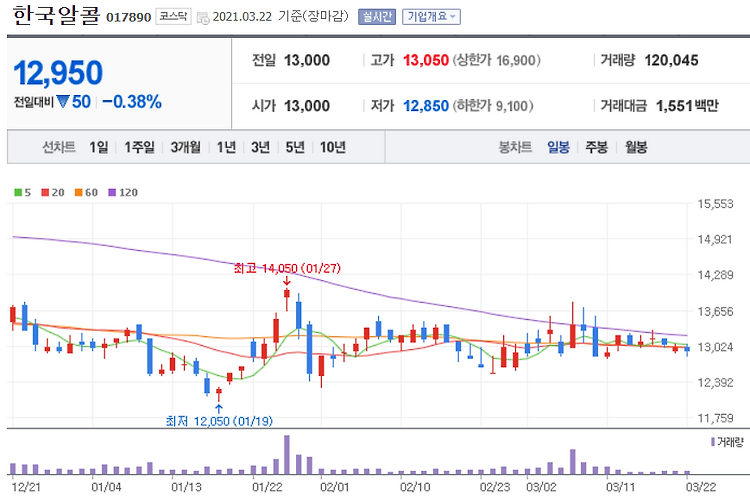Click the 코스닥 market badge
The width and height of the screenshot is (750, 501).
pyautogui.click(x=173, y=17)
